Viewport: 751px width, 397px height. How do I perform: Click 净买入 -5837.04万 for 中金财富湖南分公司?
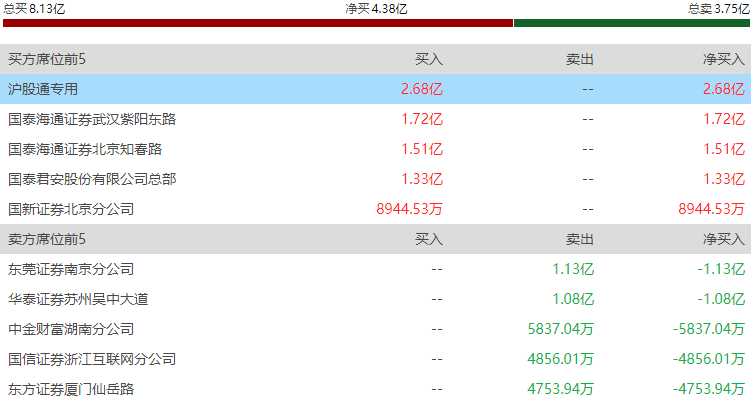coord(709,329)
